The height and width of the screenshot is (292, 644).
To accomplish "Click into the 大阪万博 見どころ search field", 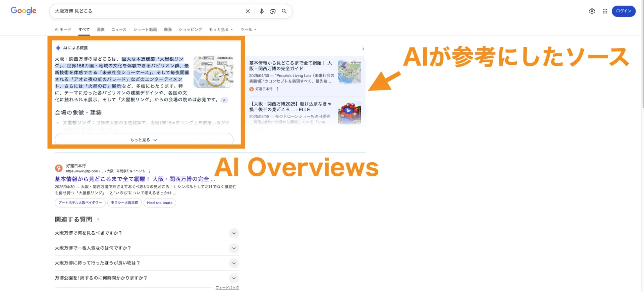I will [x=148, y=11].
